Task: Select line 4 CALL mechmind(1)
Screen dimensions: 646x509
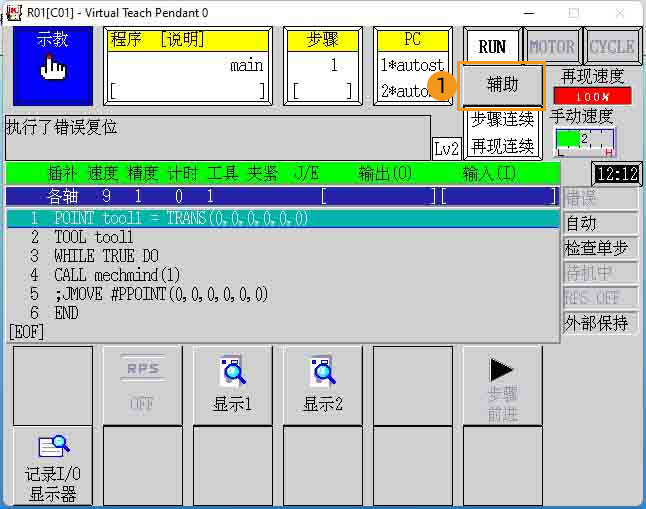Action: [x=283, y=275]
